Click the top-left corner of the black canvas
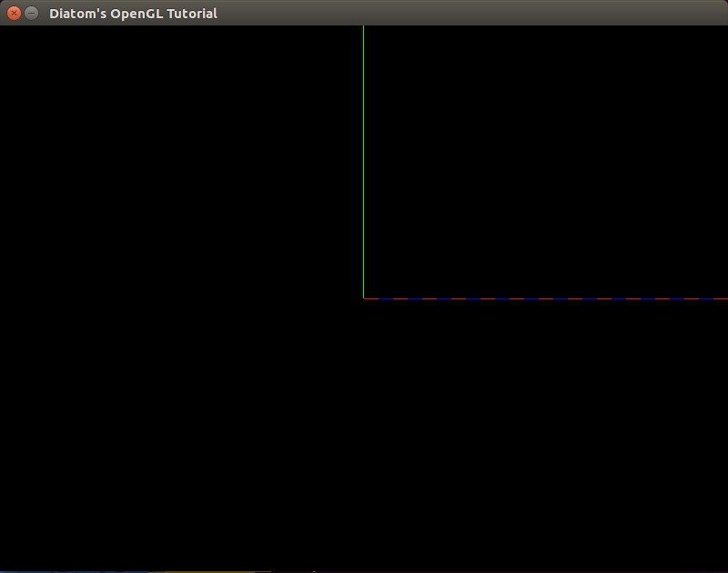 point(3,29)
